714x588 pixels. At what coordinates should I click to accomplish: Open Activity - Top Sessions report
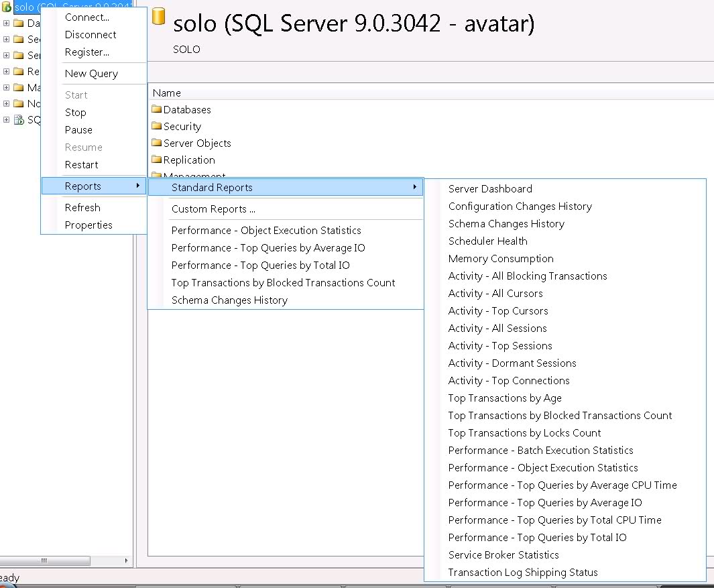500,346
